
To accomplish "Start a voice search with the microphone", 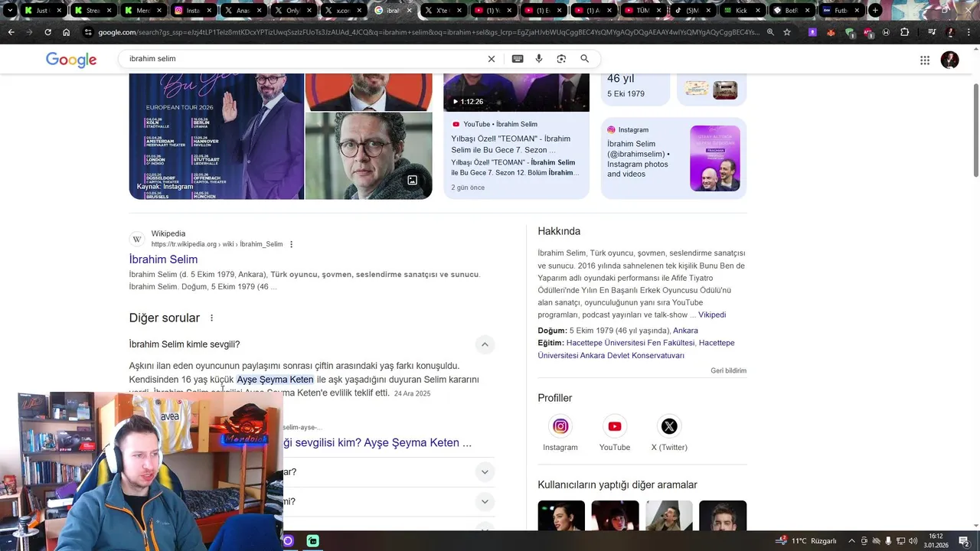I will pos(539,59).
